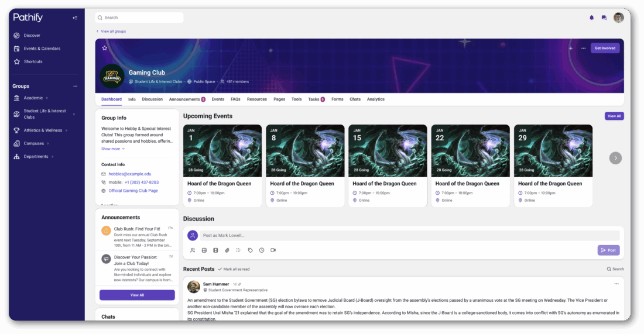Expand Group Info with Show more

(112, 149)
